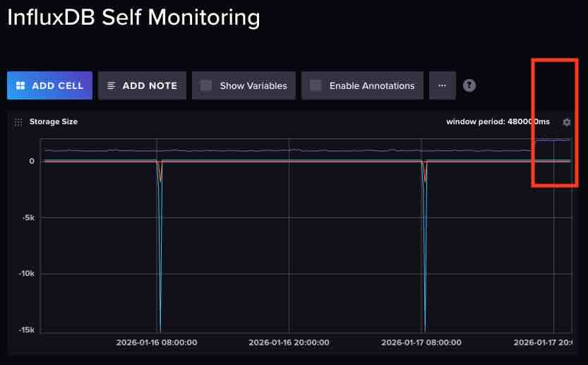
Task: Click the second downward spike in graph
Action: pos(425,247)
